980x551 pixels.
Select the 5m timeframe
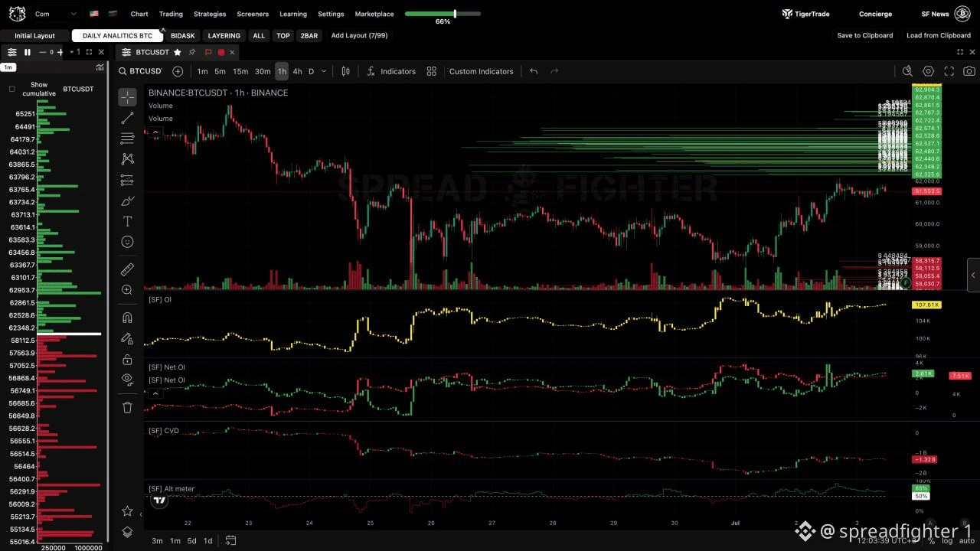click(220, 71)
